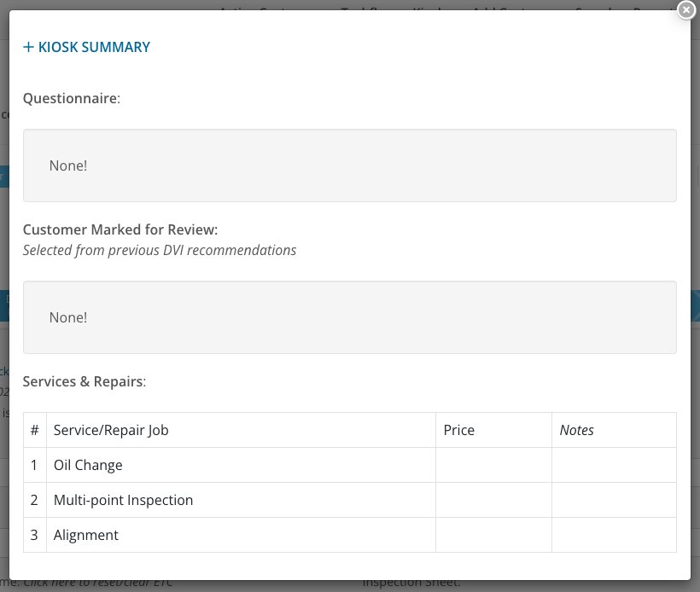The width and height of the screenshot is (700, 592).
Task: Click the Notes column header
Action: point(577,430)
